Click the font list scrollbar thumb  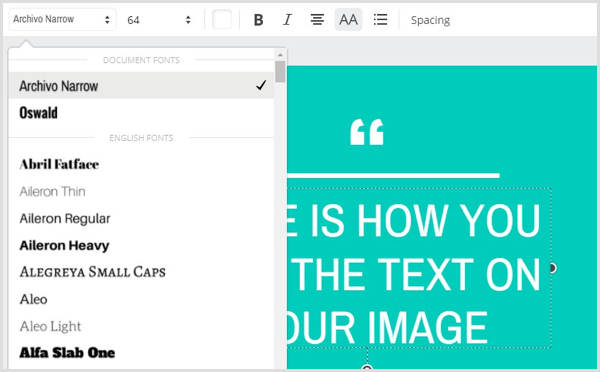point(280,72)
